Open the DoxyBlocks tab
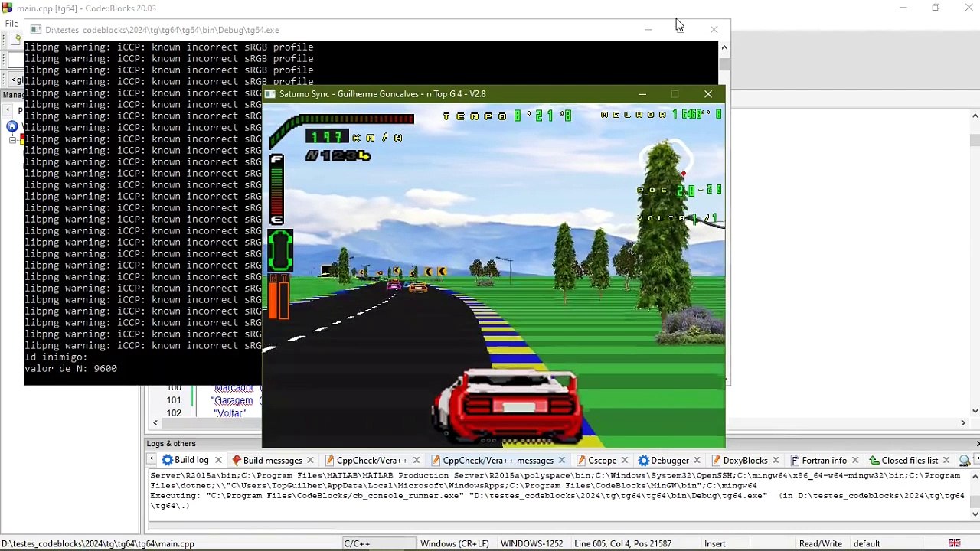 [x=745, y=460]
